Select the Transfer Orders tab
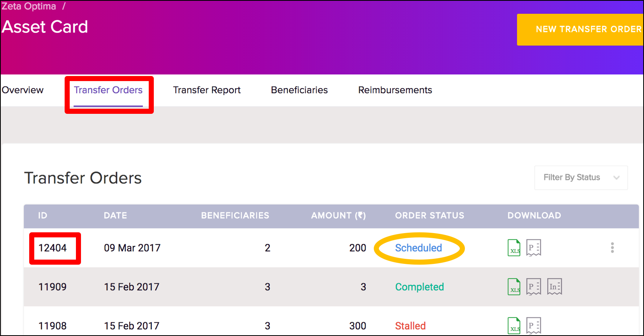Viewport: 644px width, 336px height. point(108,90)
